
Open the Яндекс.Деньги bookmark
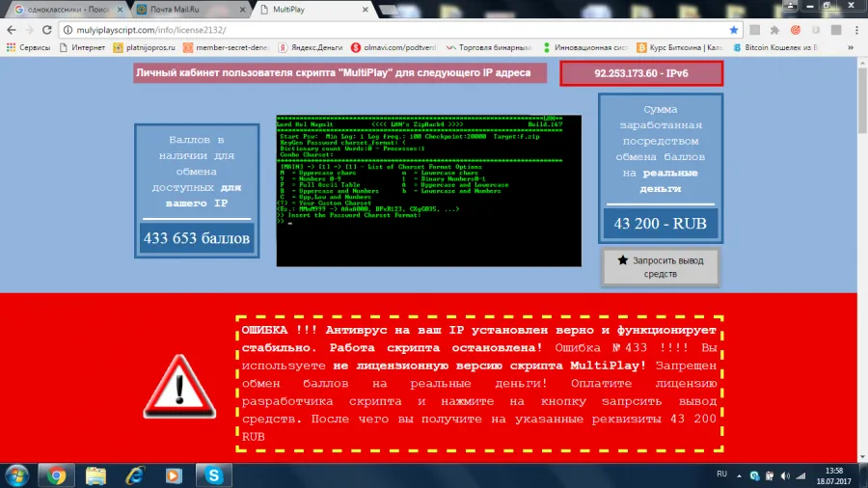point(311,47)
